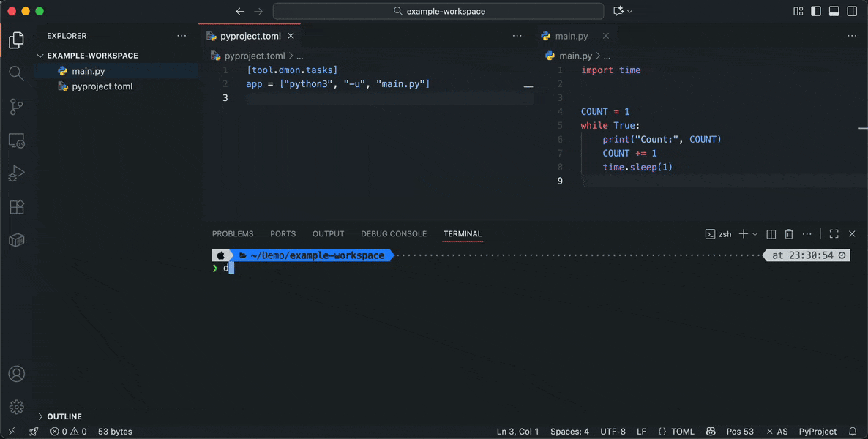The height and width of the screenshot is (439, 868).
Task: Select pyproject.toml in the Explorer
Action: coord(102,86)
